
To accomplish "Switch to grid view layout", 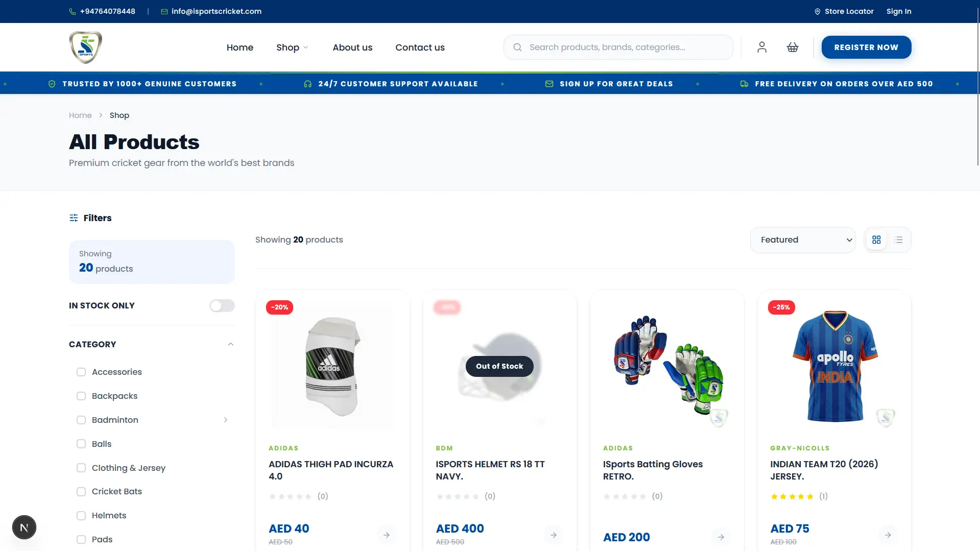I will [876, 239].
